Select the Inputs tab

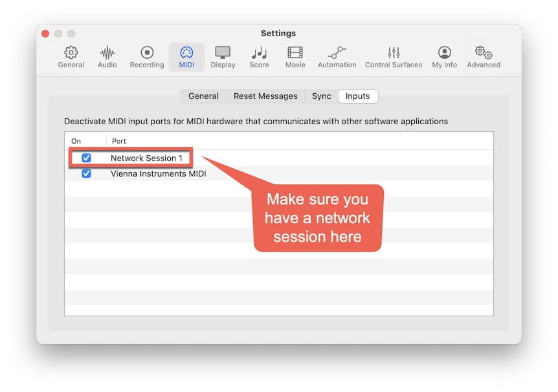click(357, 96)
